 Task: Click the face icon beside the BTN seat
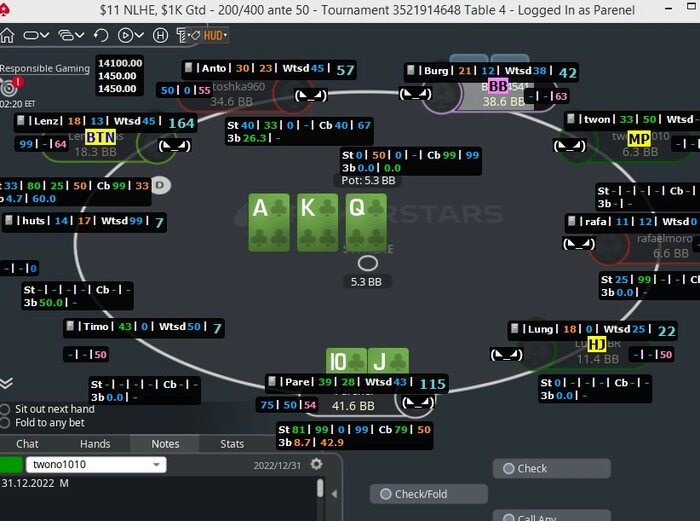click(175, 146)
